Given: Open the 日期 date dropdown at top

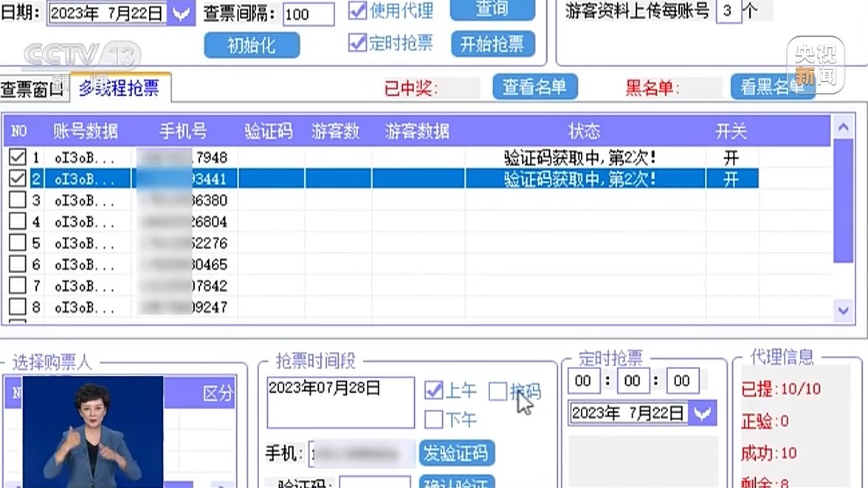Looking at the screenshot, I should (181, 13).
